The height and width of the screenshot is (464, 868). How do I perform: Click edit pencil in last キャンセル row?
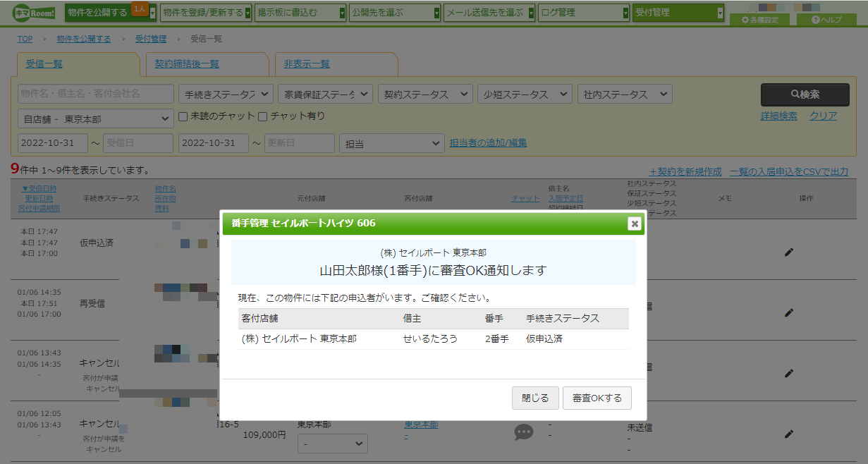tap(789, 434)
